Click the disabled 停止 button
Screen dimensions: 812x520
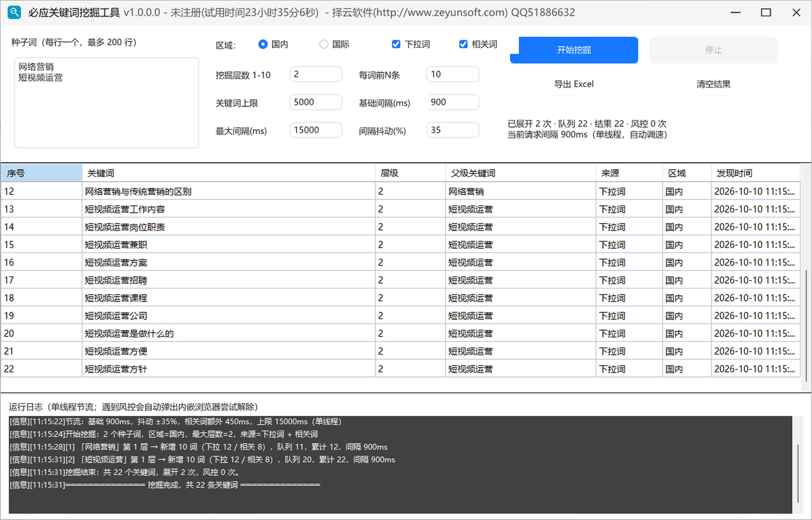(713, 50)
